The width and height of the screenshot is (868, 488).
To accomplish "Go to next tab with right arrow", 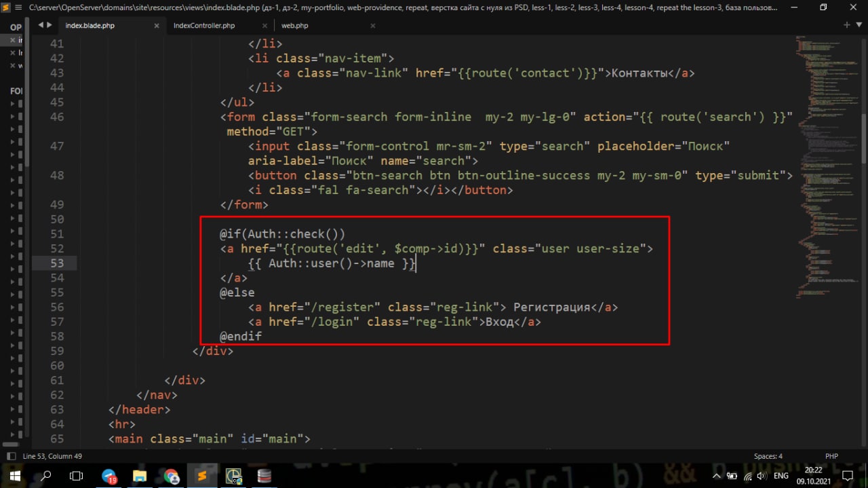I will pyautogui.click(x=50, y=25).
